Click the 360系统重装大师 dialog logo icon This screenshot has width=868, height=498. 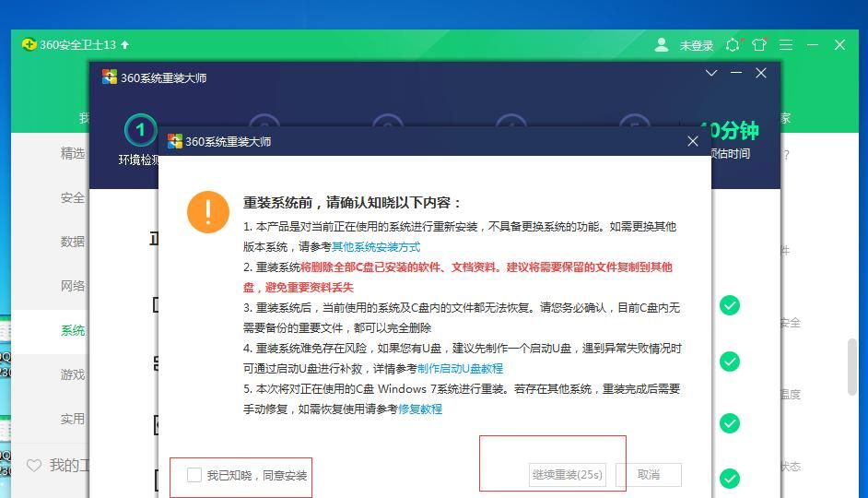[175, 141]
